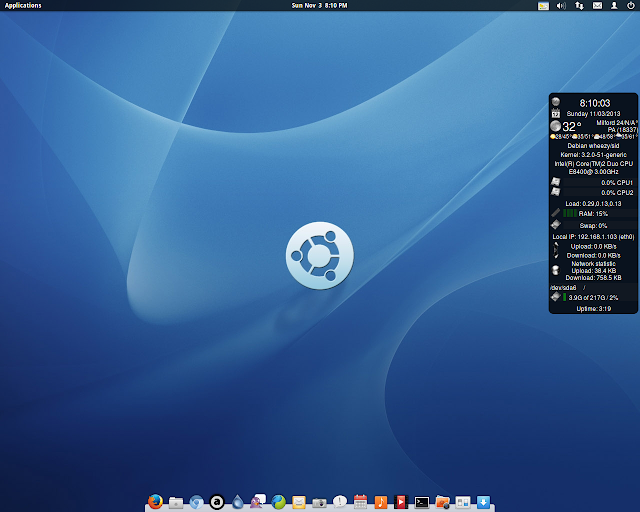Click the blue download arrow dock icon
Image resolution: width=640 pixels, height=512 pixels.
point(484,501)
